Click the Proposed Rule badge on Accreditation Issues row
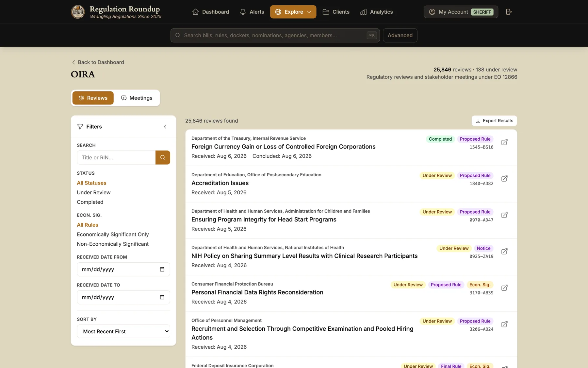The width and height of the screenshot is (588, 368). click(475, 175)
